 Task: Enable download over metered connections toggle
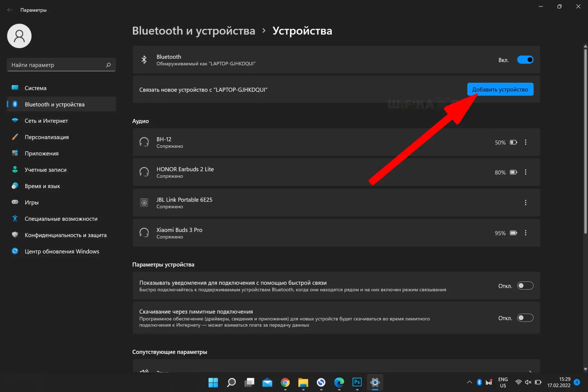pos(525,318)
